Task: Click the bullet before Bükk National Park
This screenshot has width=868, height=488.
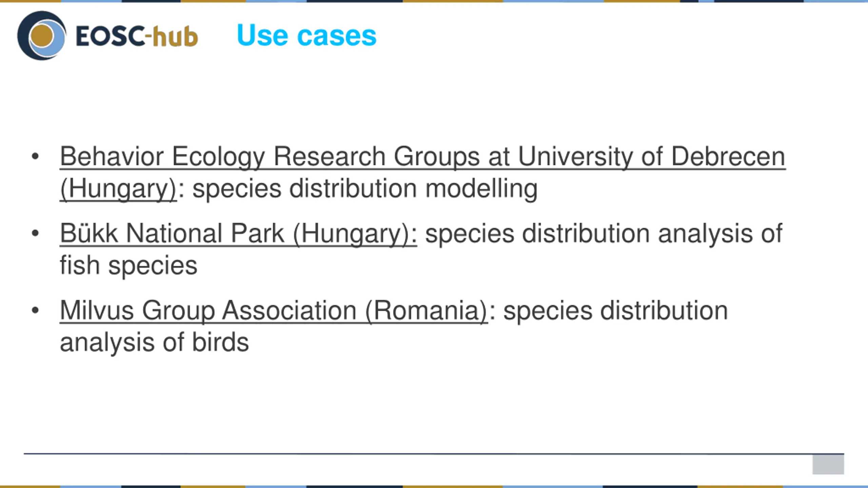Action: click(x=35, y=233)
